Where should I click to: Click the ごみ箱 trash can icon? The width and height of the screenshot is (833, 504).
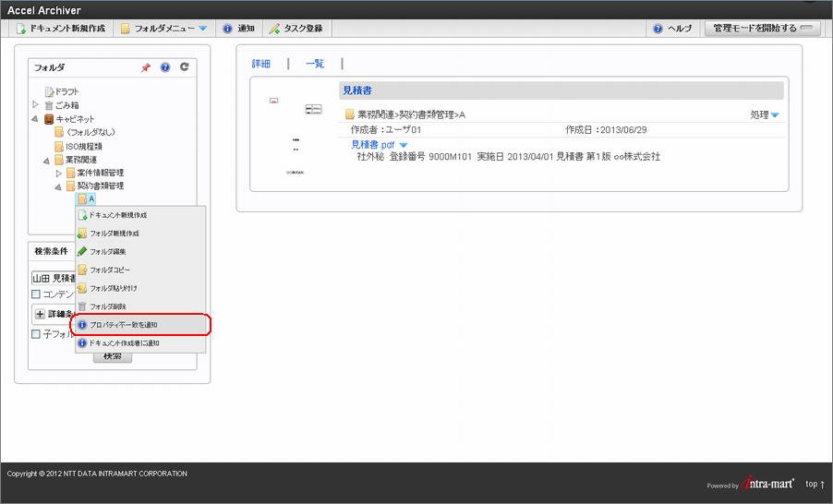click(x=49, y=105)
